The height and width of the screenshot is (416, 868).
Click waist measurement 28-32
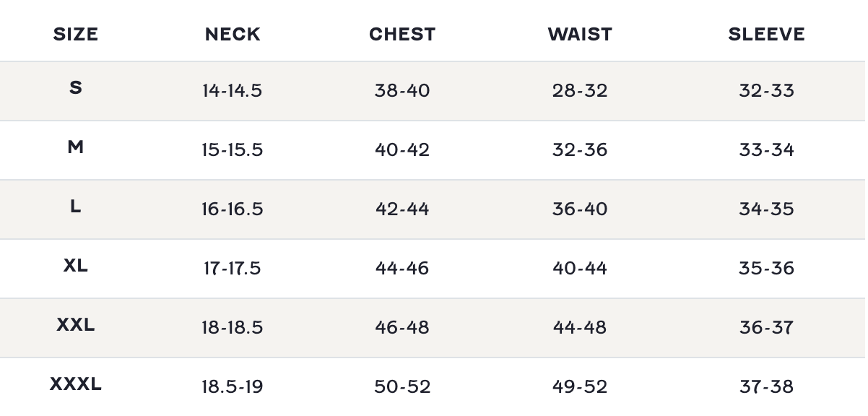click(580, 91)
